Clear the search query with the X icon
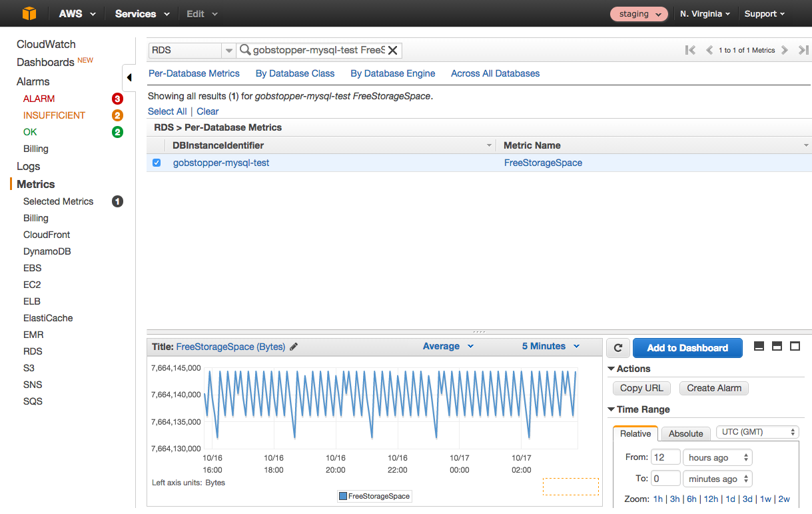The height and width of the screenshot is (514, 812). point(393,50)
